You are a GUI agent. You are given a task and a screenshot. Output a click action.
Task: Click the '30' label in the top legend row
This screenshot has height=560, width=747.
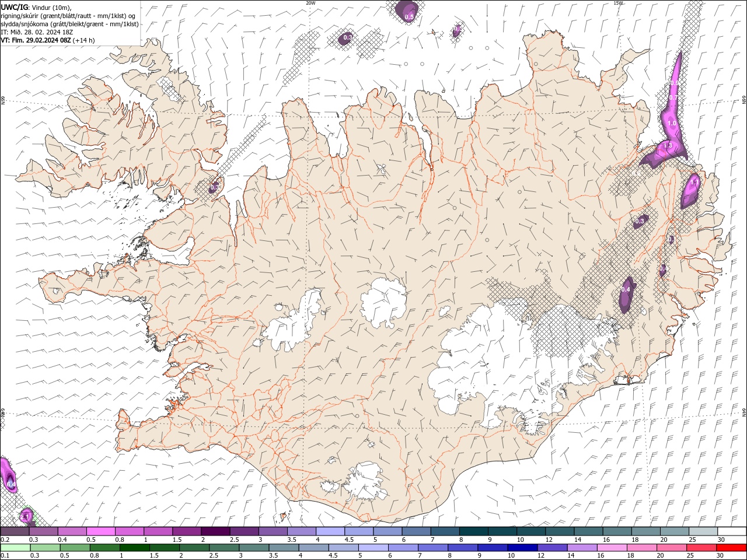721,540
